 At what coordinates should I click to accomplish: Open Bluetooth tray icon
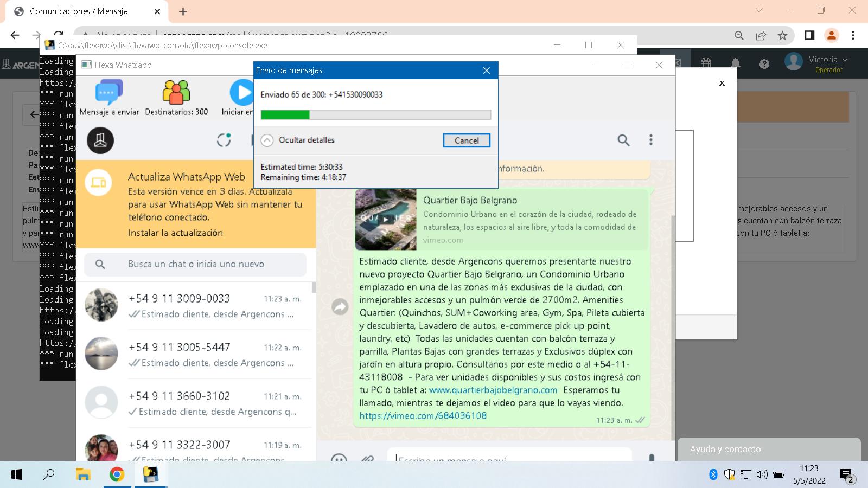pyautogui.click(x=713, y=475)
